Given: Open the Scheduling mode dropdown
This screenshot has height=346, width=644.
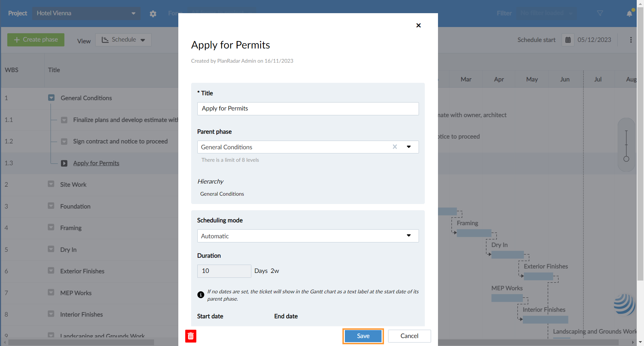Looking at the screenshot, I should click(x=307, y=236).
